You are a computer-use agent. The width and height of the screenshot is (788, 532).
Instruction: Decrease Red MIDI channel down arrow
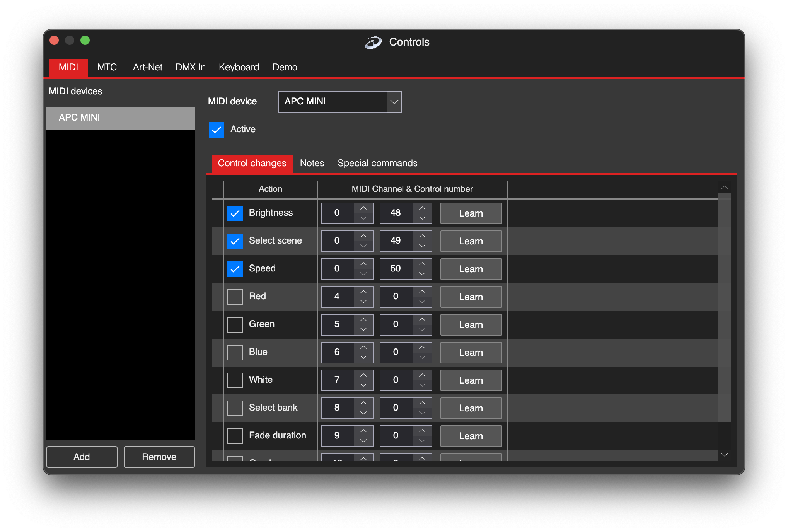point(363,302)
